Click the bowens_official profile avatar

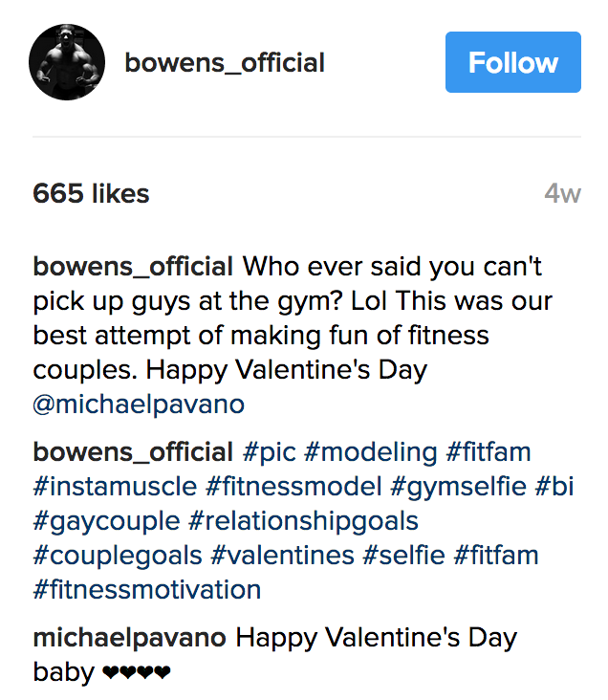click(x=67, y=63)
